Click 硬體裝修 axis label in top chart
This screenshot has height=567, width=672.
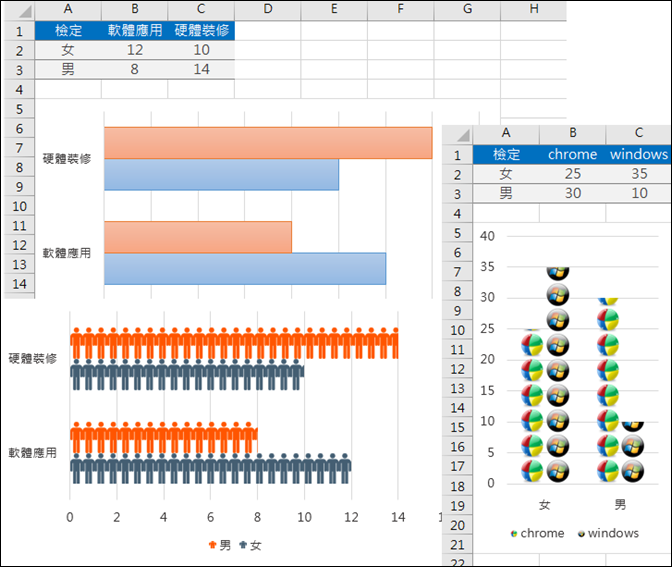tap(66, 159)
